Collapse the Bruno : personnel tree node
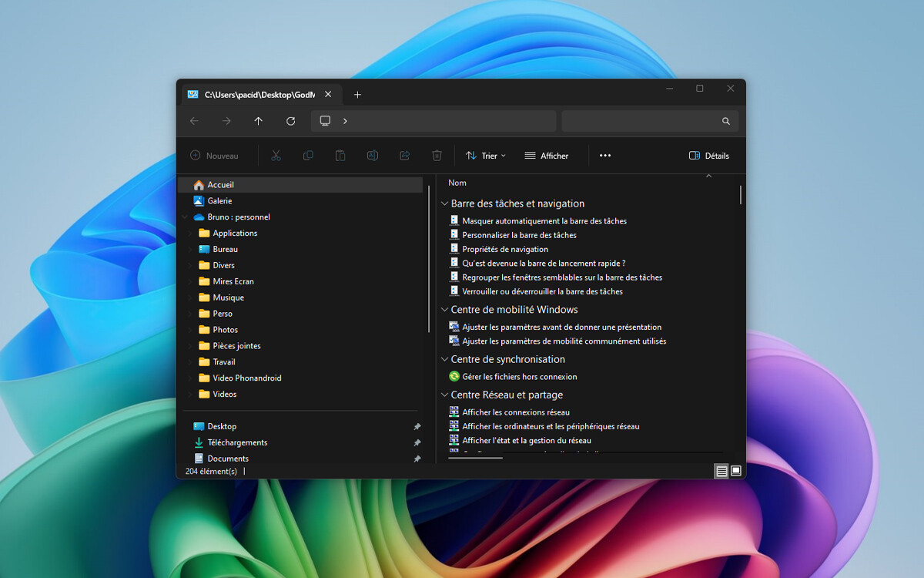 pyautogui.click(x=185, y=217)
